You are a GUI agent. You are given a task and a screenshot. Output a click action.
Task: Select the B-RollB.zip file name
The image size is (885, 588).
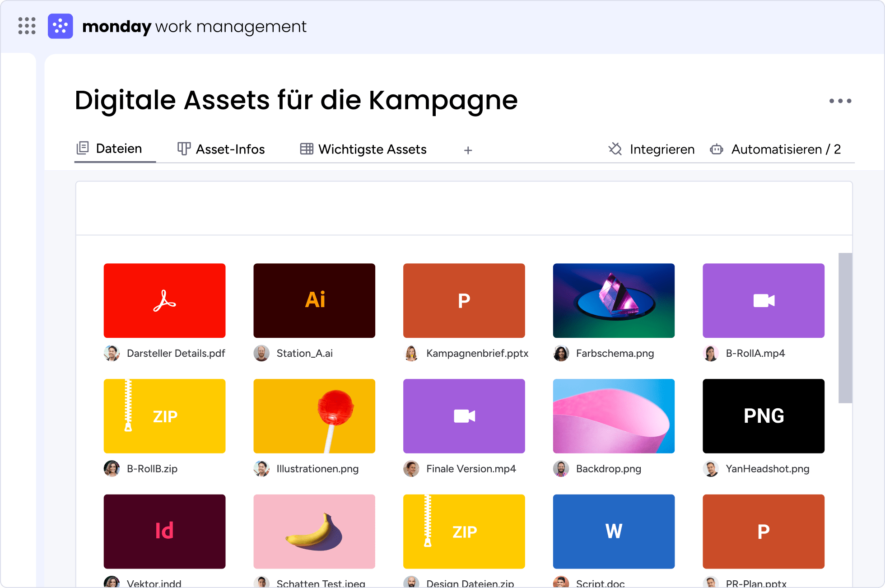(x=152, y=469)
